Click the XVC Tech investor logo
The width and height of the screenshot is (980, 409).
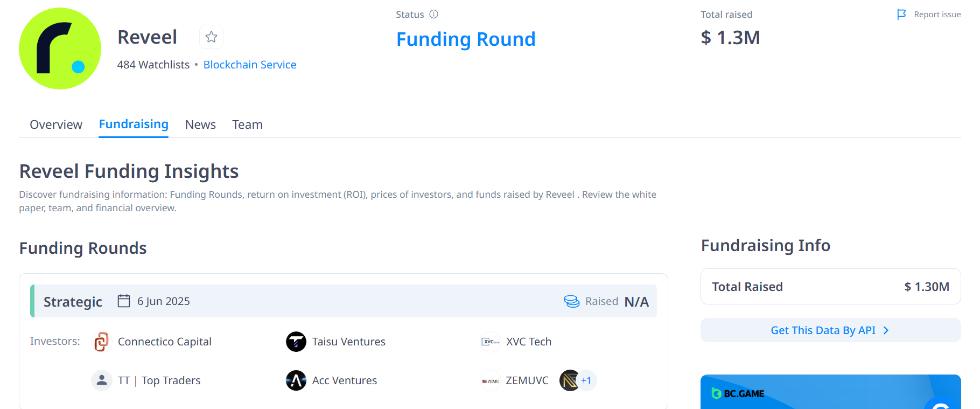coord(490,342)
